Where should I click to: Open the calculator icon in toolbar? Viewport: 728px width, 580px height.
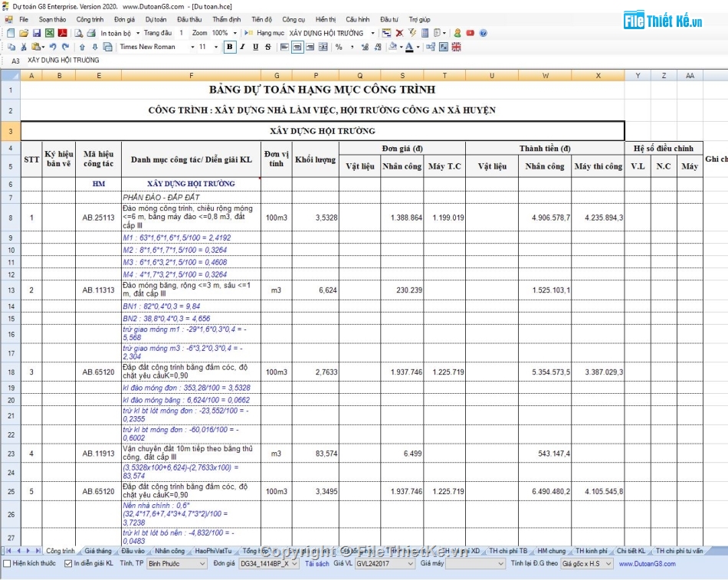(425, 33)
